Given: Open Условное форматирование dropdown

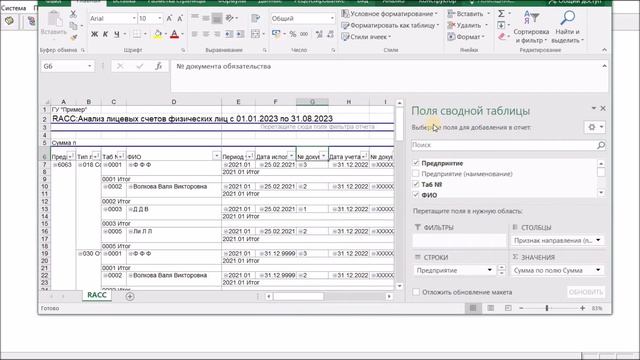Looking at the screenshot, I should pos(390,14).
